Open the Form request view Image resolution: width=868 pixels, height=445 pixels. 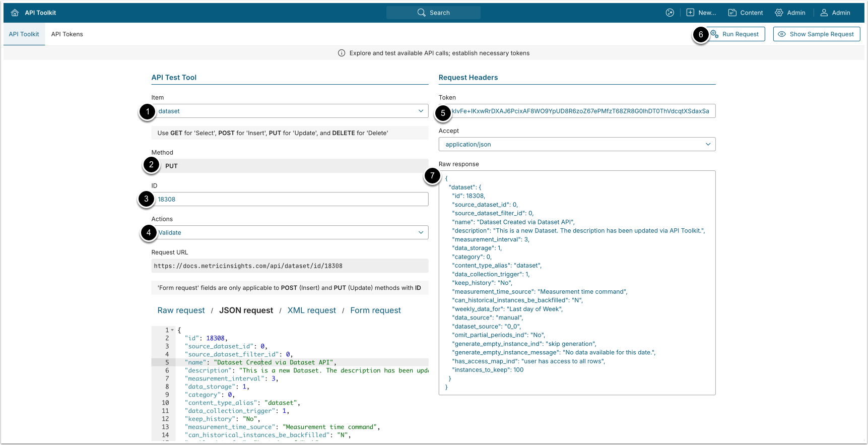point(375,310)
